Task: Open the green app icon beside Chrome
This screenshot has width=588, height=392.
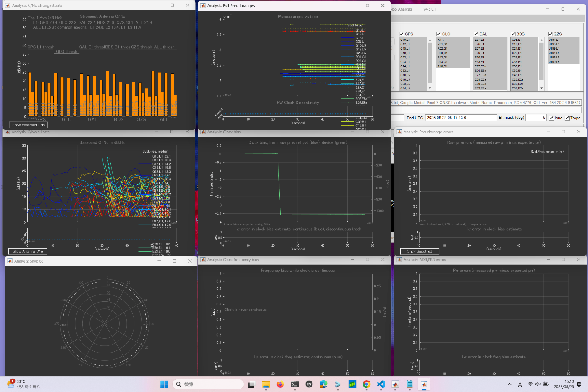Action: tap(352, 384)
